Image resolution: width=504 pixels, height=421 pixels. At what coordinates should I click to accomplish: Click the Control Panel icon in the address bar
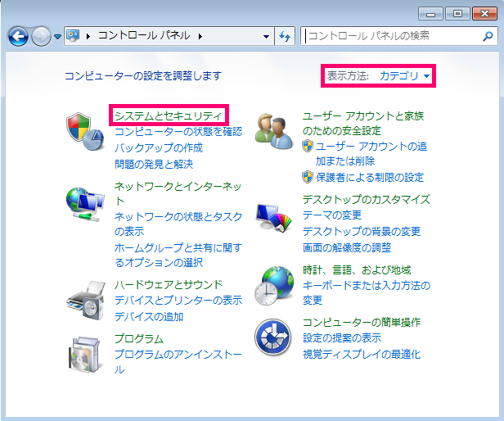coord(73,35)
